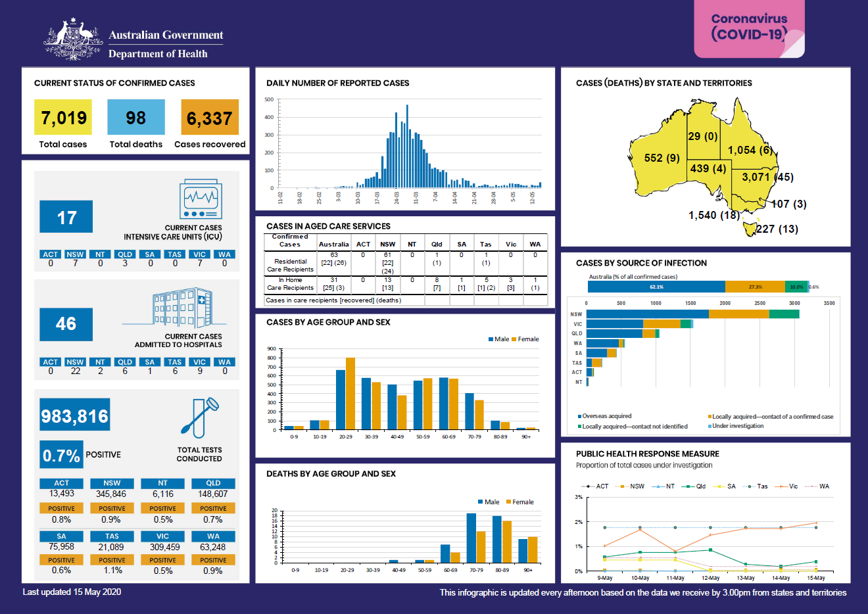Click the NT tests value 6,116

pyautogui.click(x=162, y=494)
